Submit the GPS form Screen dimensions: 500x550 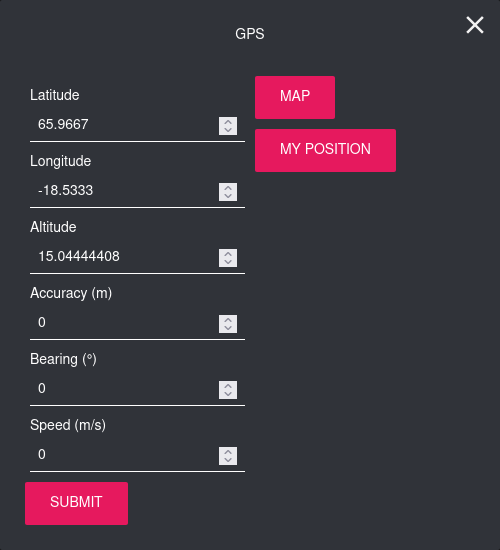(x=76, y=503)
